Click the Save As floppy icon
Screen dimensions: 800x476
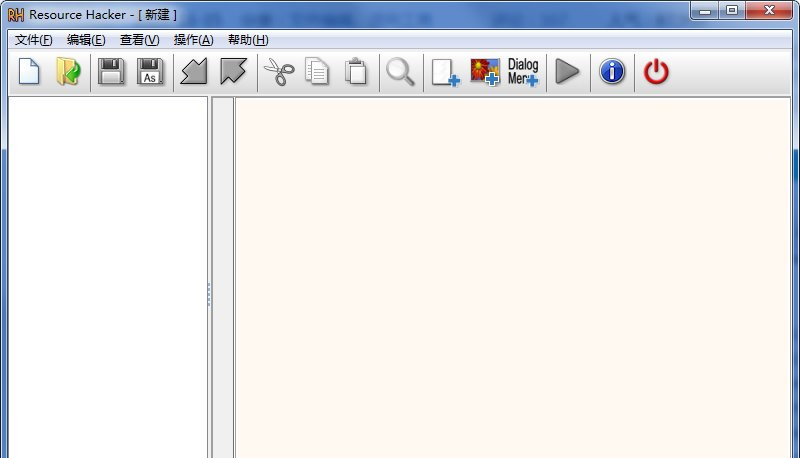(150, 72)
